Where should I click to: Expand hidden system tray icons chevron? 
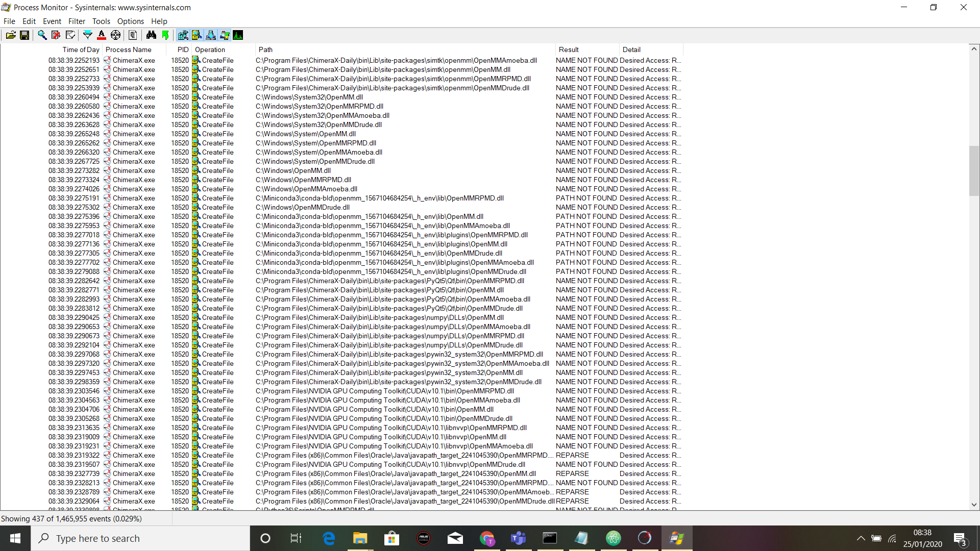(x=861, y=538)
